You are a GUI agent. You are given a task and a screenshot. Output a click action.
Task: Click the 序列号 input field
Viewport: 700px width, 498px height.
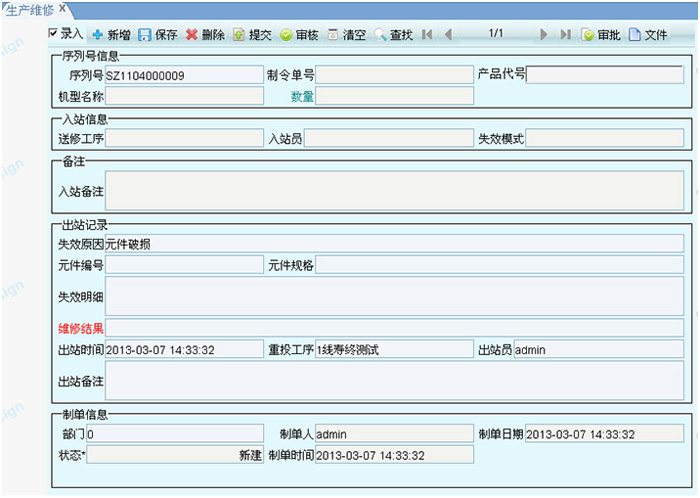click(x=184, y=75)
